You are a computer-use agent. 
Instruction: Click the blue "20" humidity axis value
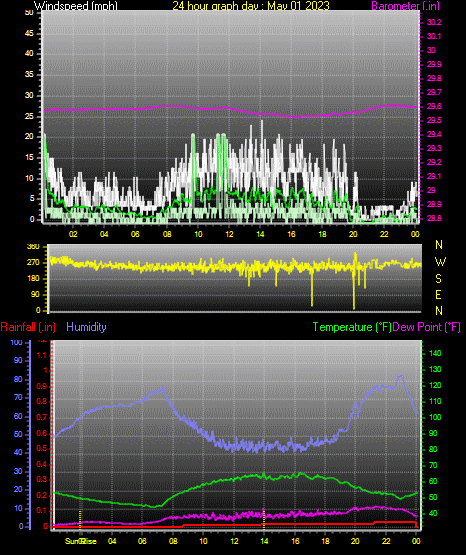18,490
